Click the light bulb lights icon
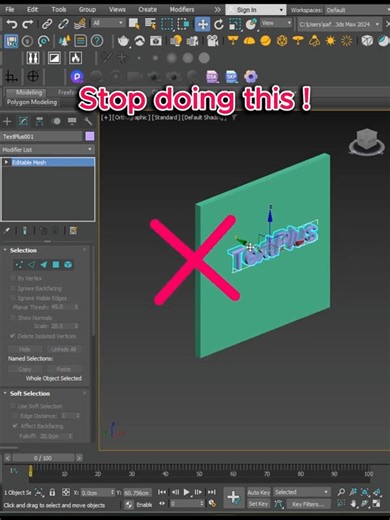This screenshot has width=390, height=520. tap(176, 41)
